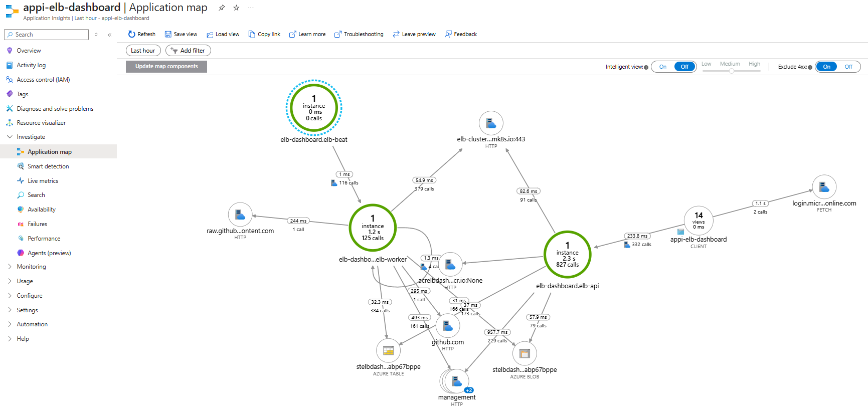The image size is (868, 410).
Task: Open the raw.github...ontent.com node
Action: coord(240,215)
